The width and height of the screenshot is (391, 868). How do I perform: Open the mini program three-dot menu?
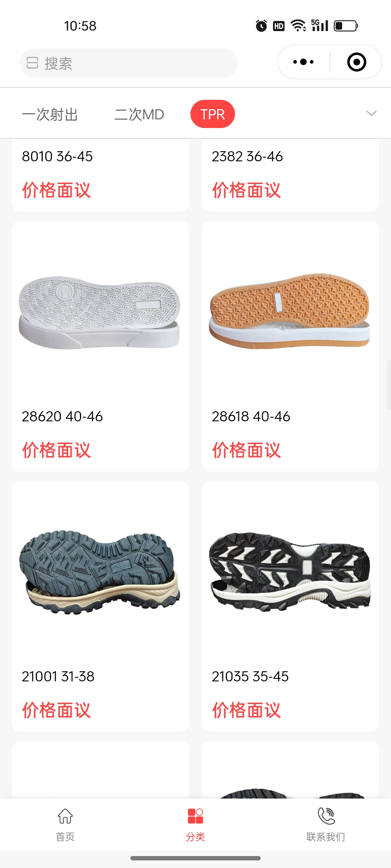(x=303, y=62)
